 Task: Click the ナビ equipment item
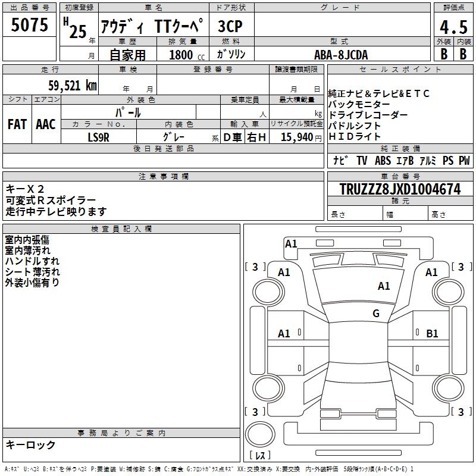point(340,160)
